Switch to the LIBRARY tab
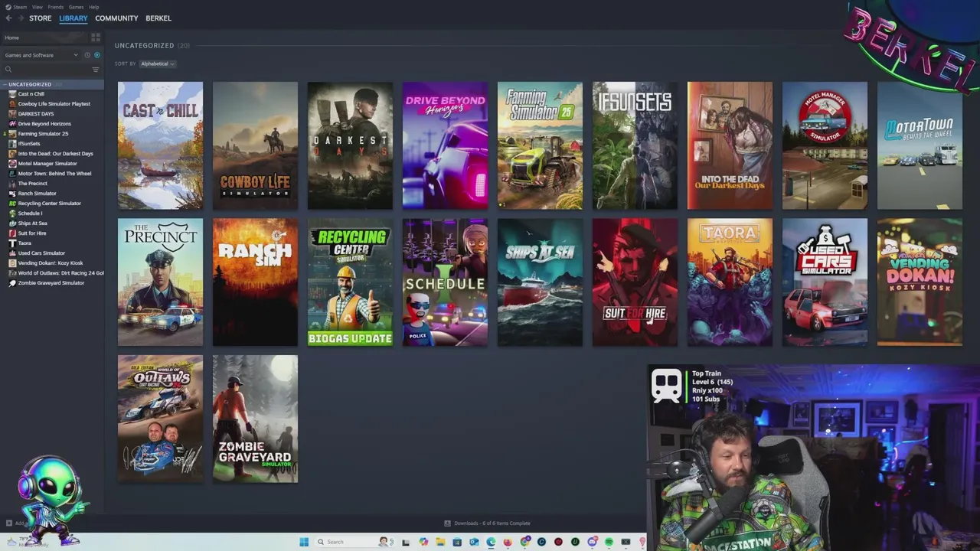Image resolution: width=980 pixels, height=551 pixels. [73, 18]
